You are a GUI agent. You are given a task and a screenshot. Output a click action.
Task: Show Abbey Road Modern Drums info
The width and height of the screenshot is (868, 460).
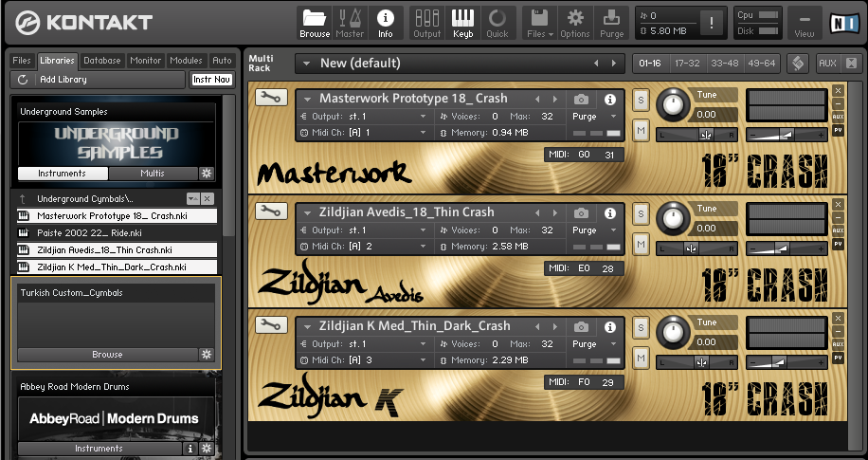(x=190, y=449)
